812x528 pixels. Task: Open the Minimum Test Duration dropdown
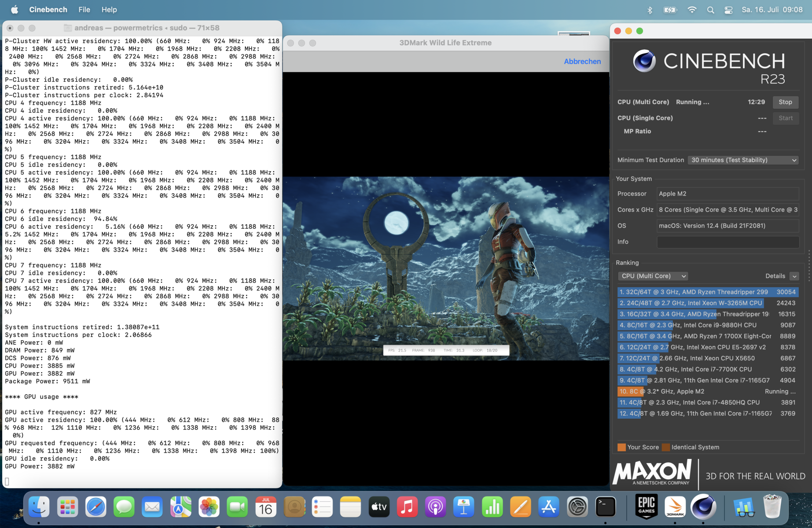point(743,160)
